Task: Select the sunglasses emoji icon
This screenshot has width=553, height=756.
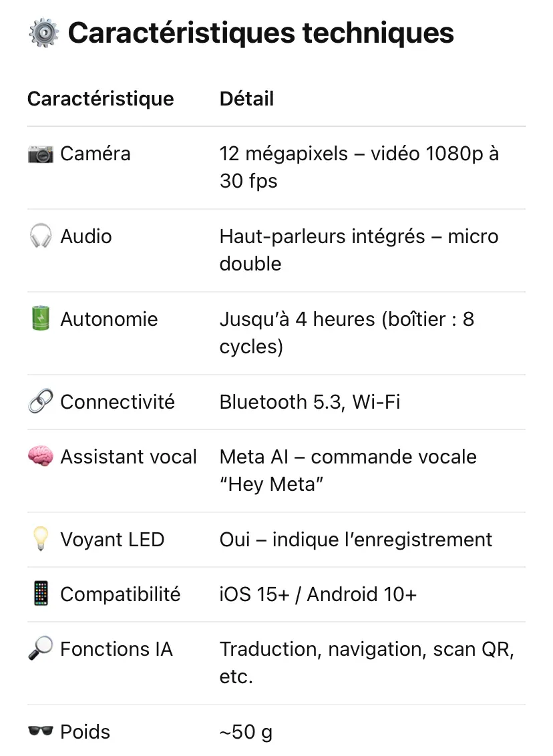Action: 41,732
